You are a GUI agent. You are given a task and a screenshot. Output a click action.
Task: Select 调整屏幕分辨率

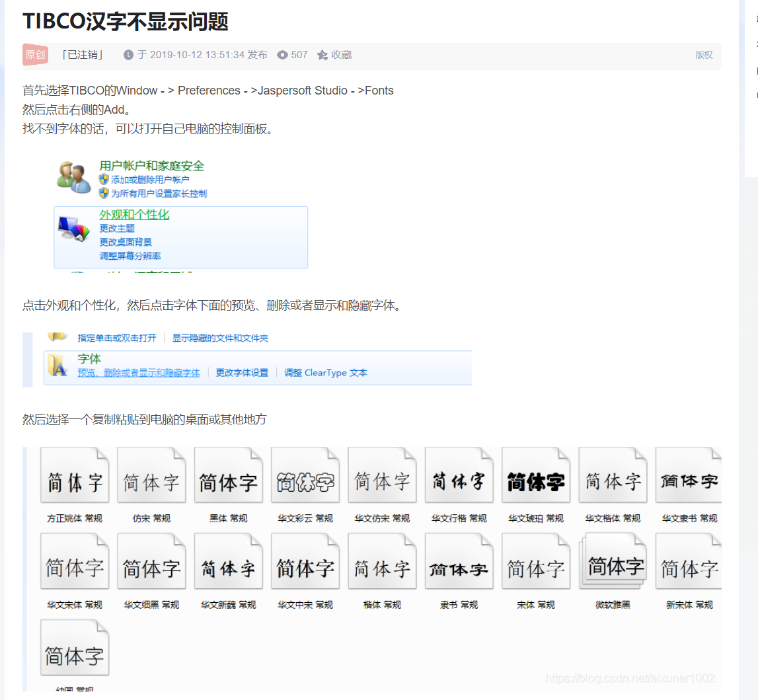click(x=130, y=256)
